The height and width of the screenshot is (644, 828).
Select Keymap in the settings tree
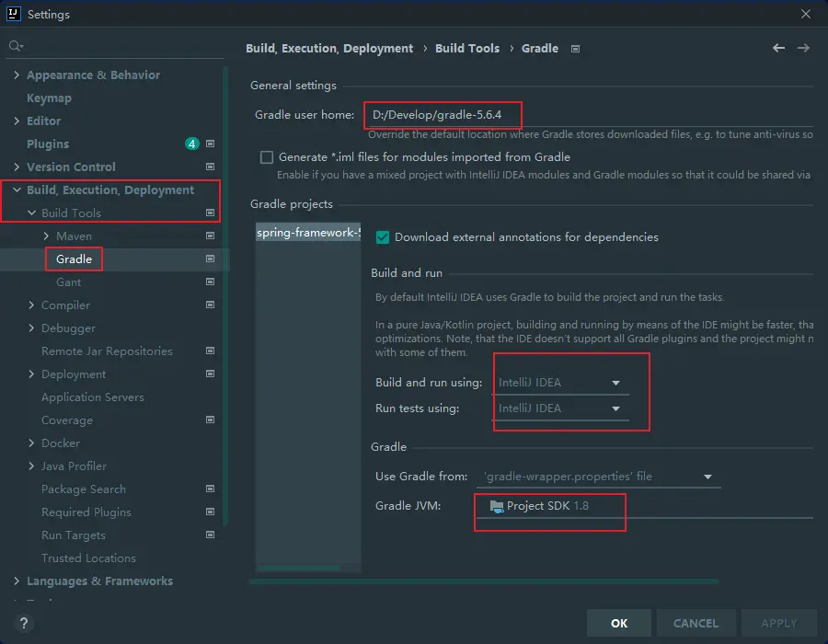coord(49,98)
